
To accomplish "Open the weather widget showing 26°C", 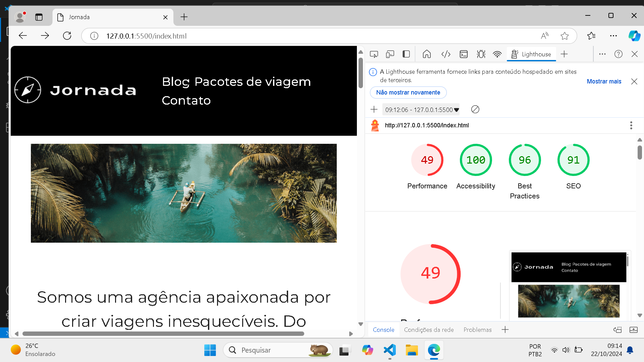I will click(33, 350).
